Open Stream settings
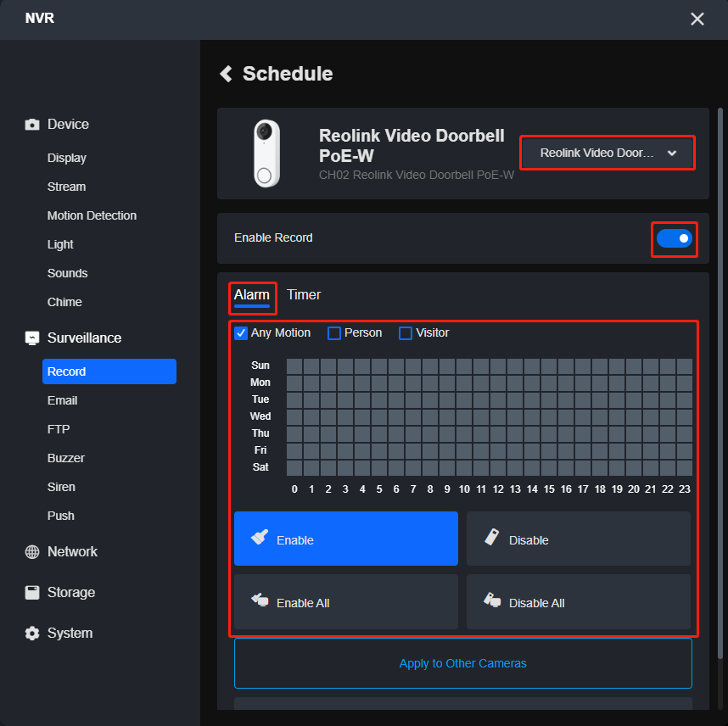This screenshot has width=728, height=726. point(66,187)
